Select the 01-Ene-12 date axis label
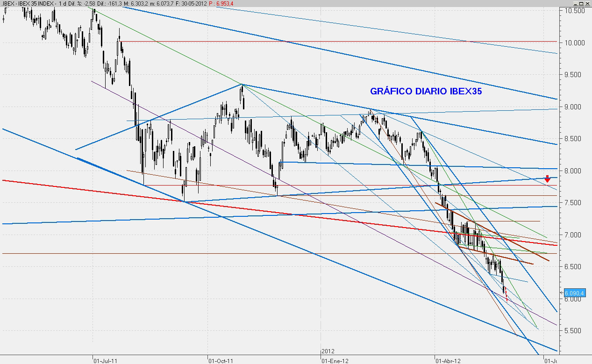The image size is (592, 364). (335, 361)
